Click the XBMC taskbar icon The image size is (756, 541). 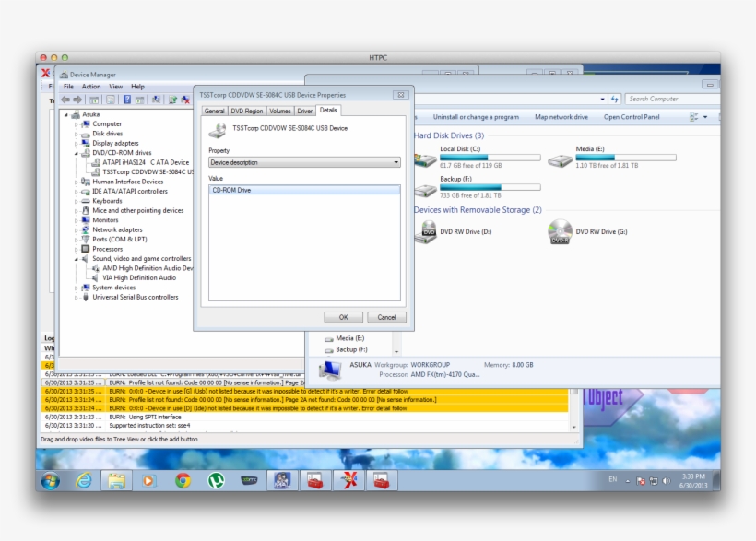tap(249, 480)
